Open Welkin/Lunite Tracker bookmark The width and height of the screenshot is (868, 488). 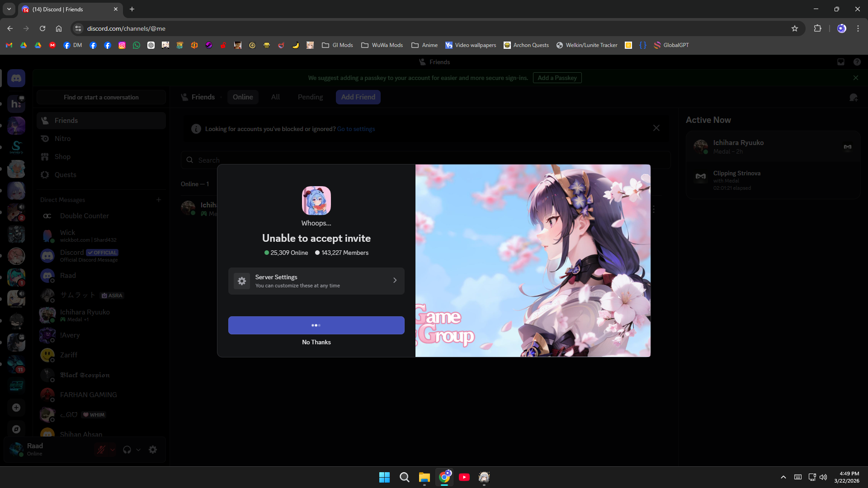point(587,45)
